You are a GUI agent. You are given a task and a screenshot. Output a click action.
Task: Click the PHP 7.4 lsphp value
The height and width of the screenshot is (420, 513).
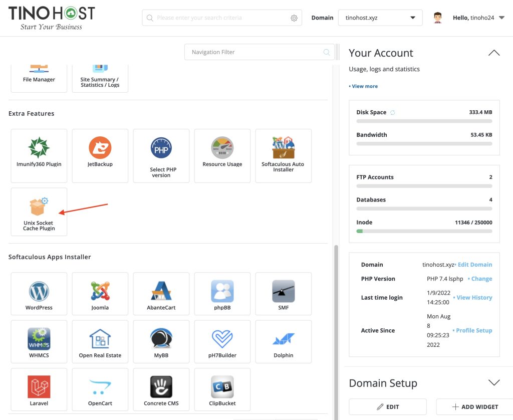[x=445, y=279]
